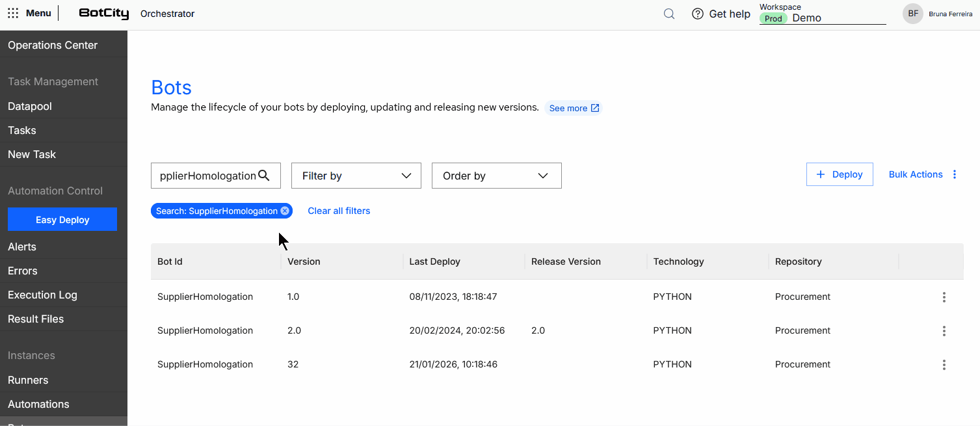Open the Get help question icon

pyautogui.click(x=698, y=14)
